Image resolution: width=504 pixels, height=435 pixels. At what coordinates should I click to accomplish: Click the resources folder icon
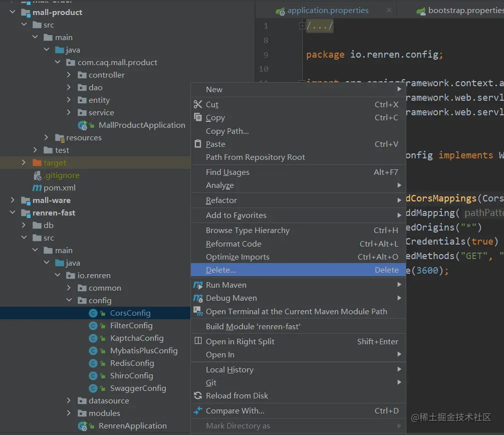60,138
